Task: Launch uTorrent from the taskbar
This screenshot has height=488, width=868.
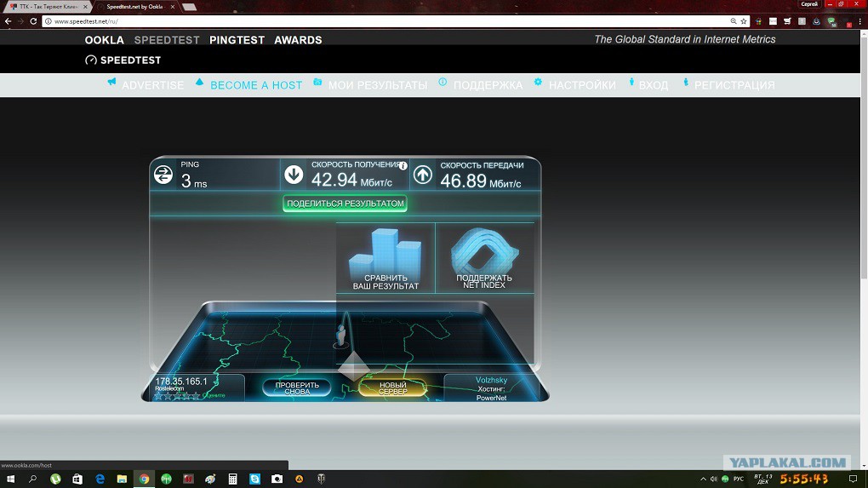Action: [x=55, y=479]
